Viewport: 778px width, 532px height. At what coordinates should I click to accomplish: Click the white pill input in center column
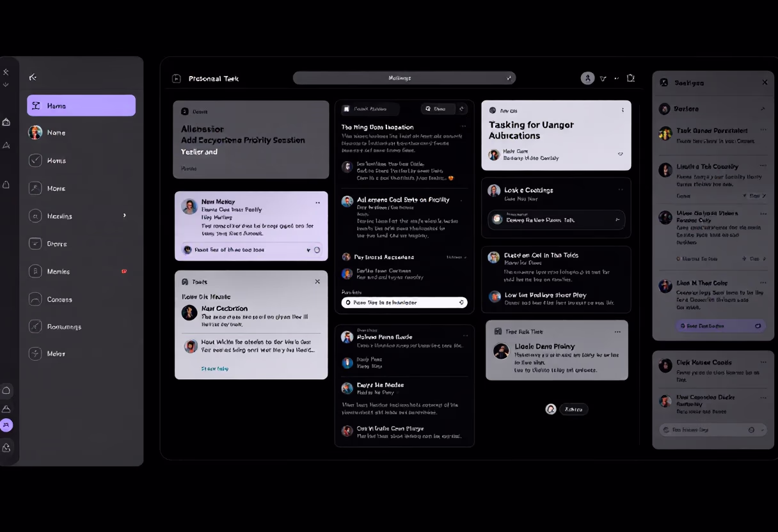pyautogui.click(x=404, y=302)
